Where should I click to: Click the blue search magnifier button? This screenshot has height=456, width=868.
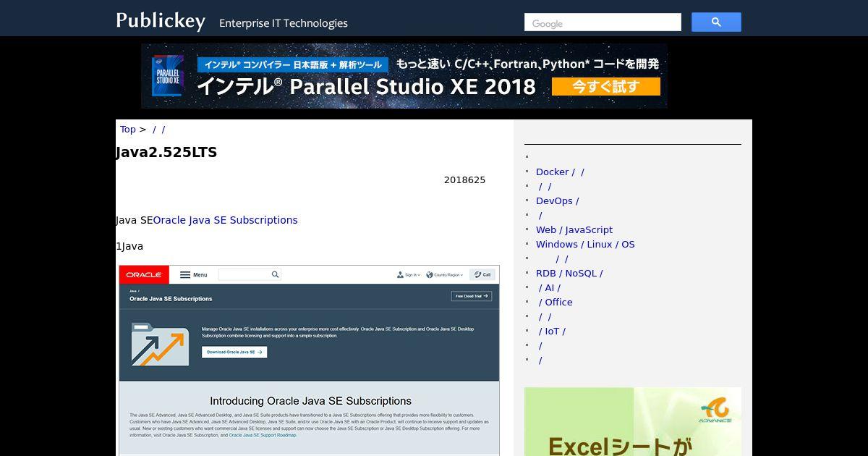click(x=716, y=22)
